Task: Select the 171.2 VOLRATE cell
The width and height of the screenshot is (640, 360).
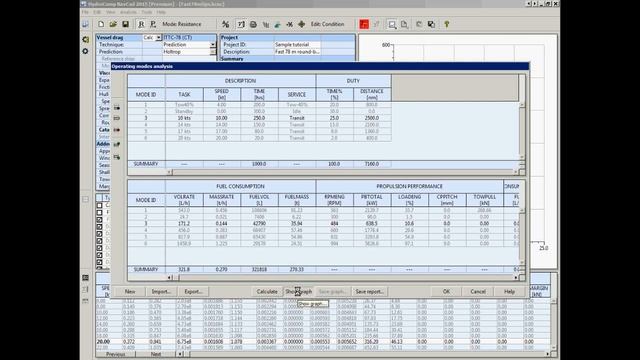Action: 184,224
